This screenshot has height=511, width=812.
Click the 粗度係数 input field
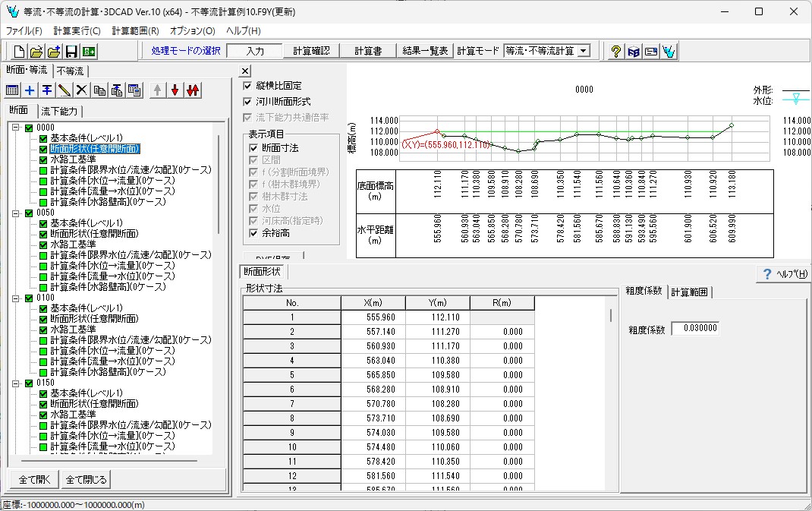tap(694, 329)
